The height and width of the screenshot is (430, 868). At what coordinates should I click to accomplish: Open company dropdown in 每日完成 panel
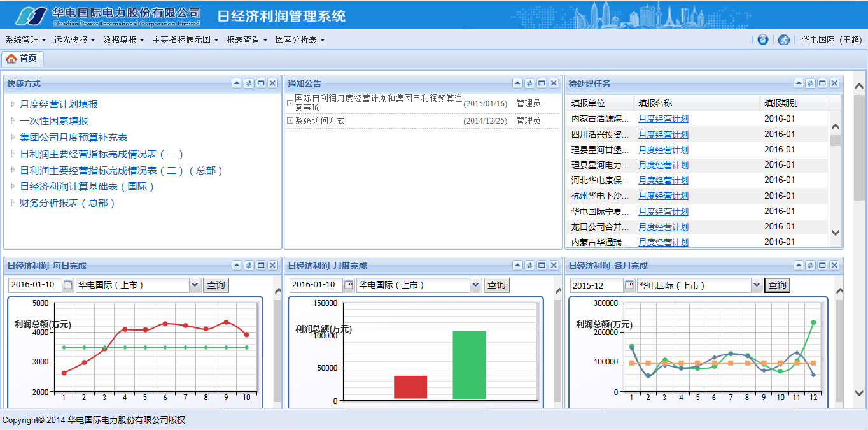pyautogui.click(x=195, y=285)
